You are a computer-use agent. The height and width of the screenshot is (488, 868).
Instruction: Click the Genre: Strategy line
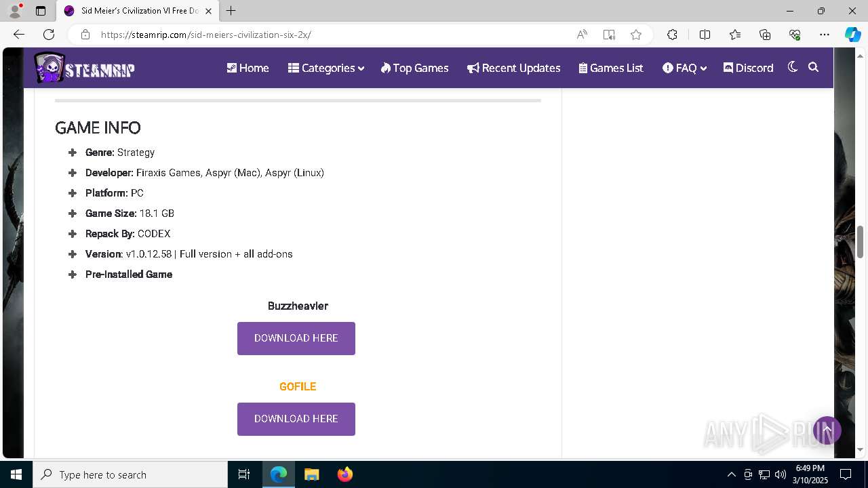(x=120, y=152)
